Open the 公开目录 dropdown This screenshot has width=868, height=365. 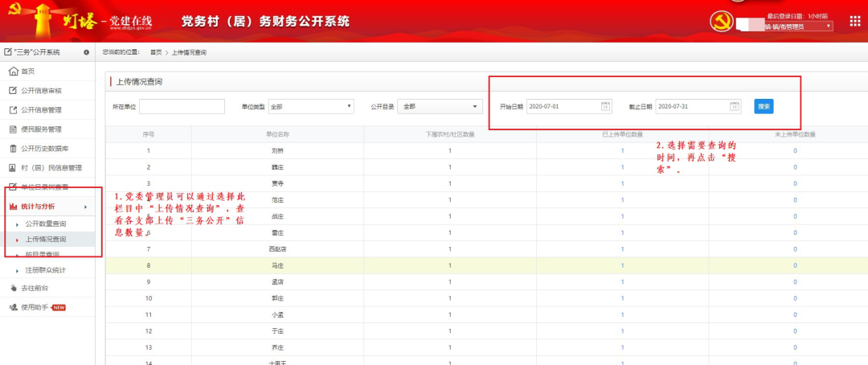tap(440, 106)
